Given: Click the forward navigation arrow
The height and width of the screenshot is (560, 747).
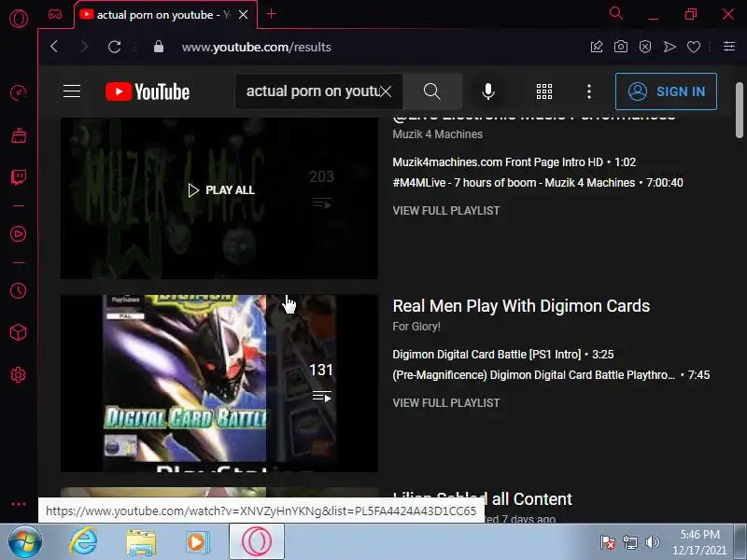Looking at the screenshot, I should pos(84,47).
